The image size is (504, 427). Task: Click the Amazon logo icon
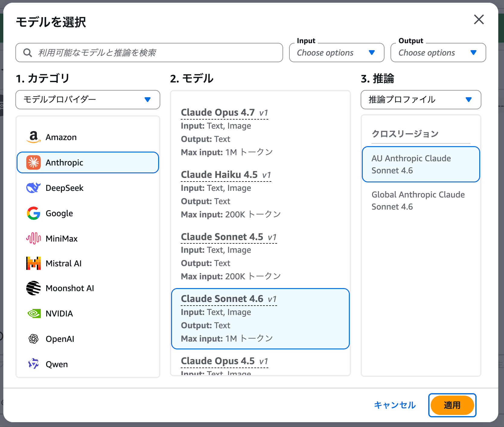click(x=33, y=137)
